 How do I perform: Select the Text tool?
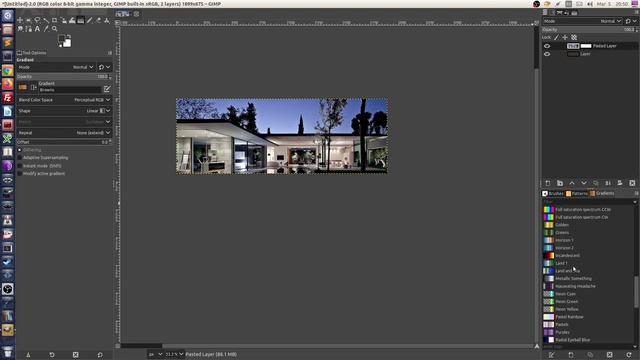tap(37, 29)
